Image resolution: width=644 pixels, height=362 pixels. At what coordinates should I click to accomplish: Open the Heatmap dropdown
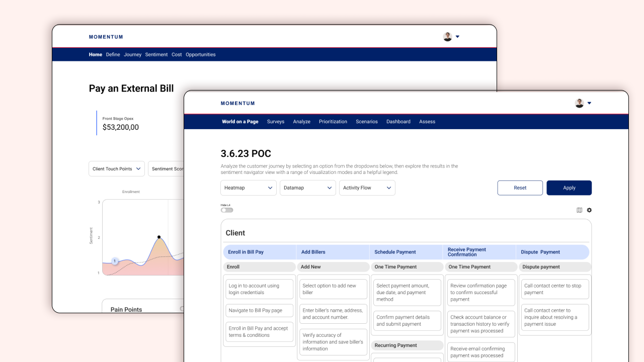(249, 188)
